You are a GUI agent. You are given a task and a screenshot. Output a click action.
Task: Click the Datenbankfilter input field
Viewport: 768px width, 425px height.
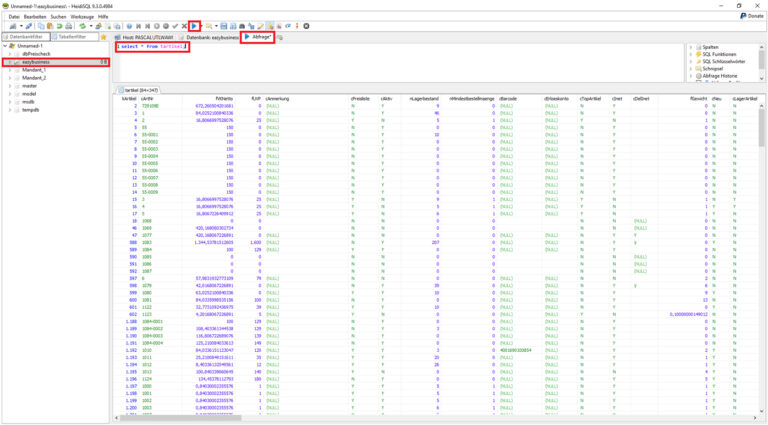click(28, 37)
